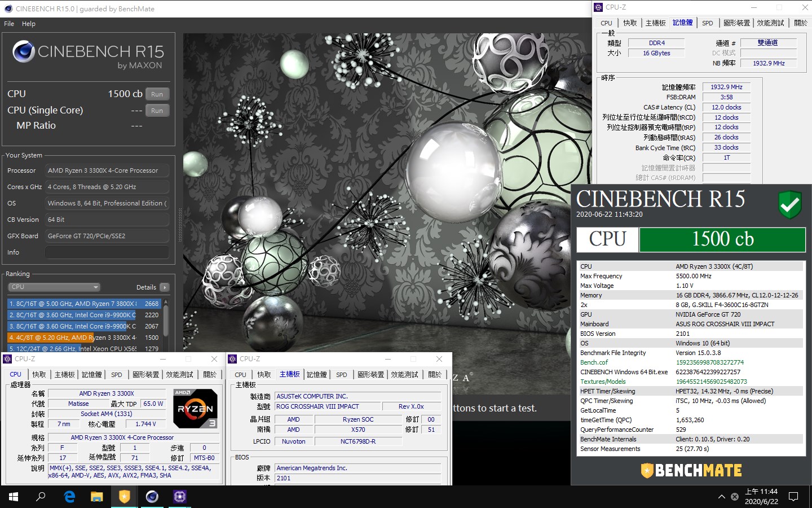Screen dimensions: 812x508
Task: Click the Textures/Models link in BenchMate
Action: coord(603,382)
